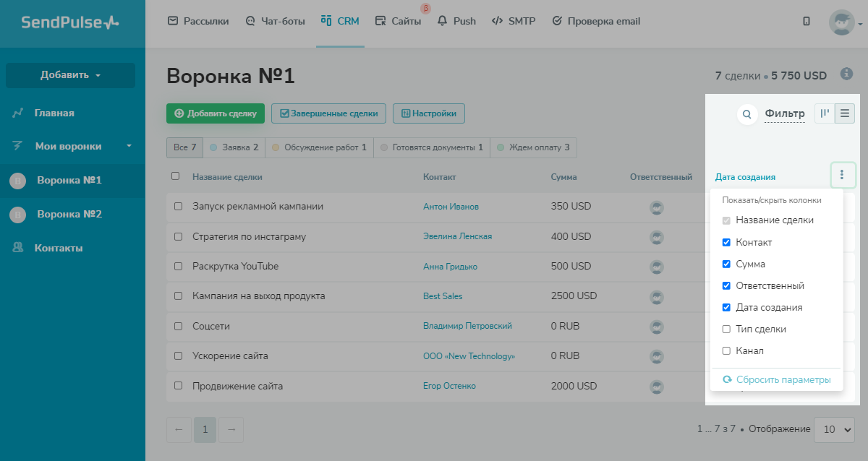Click the user avatar in top bar

click(841, 22)
